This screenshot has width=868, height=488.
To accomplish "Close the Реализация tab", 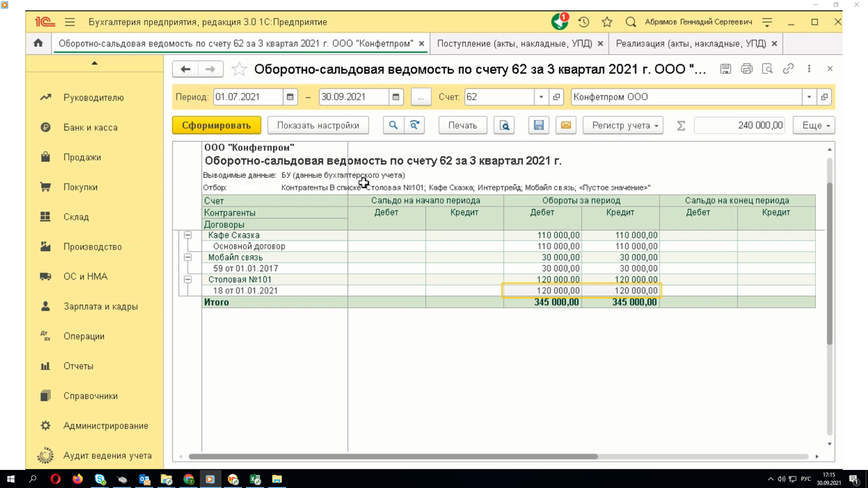I will tap(775, 43).
